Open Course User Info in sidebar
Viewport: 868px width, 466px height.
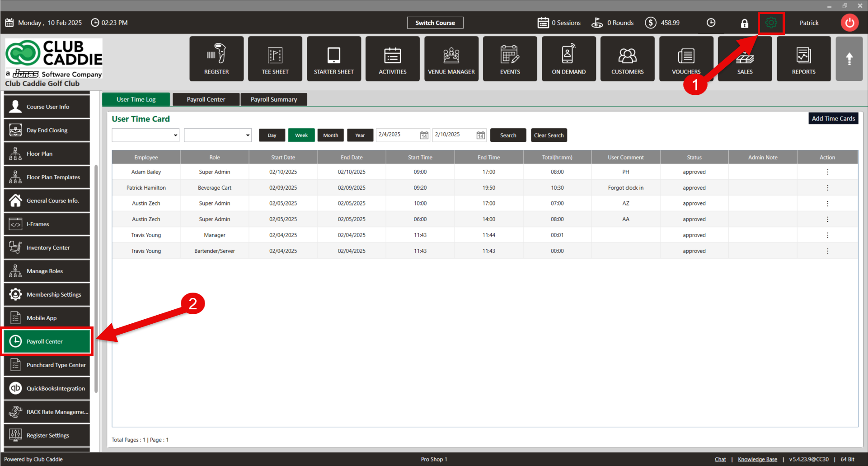point(47,107)
